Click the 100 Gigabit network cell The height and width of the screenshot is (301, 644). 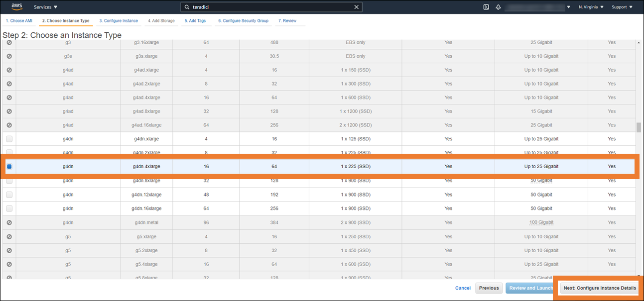tap(541, 222)
